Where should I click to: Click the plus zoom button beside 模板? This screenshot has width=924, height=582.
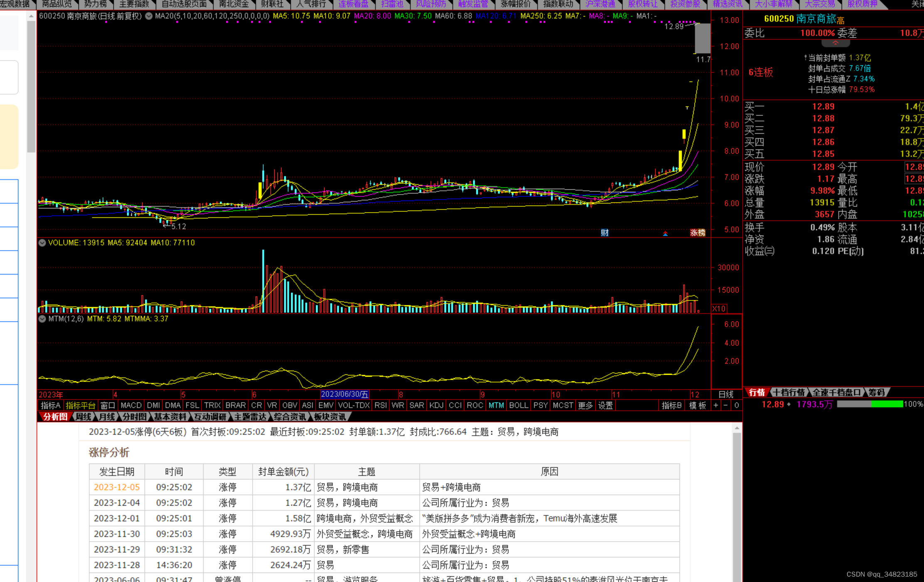pos(716,405)
